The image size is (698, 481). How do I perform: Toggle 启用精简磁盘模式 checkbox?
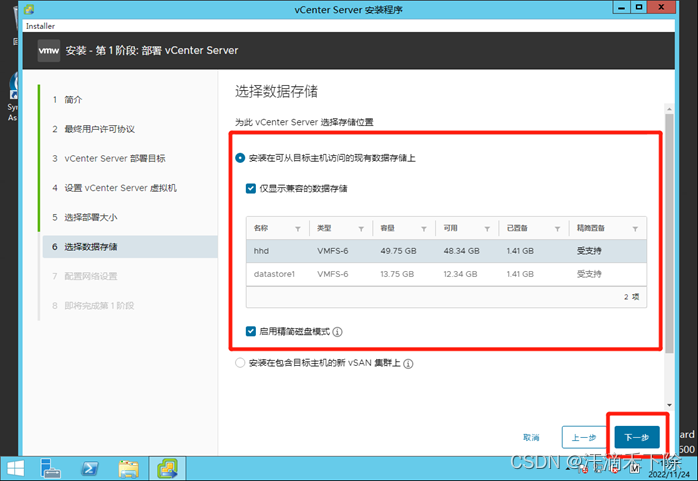tap(251, 331)
